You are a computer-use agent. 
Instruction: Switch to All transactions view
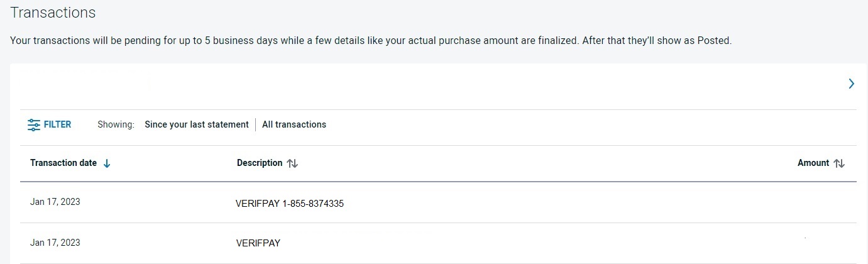[294, 124]
